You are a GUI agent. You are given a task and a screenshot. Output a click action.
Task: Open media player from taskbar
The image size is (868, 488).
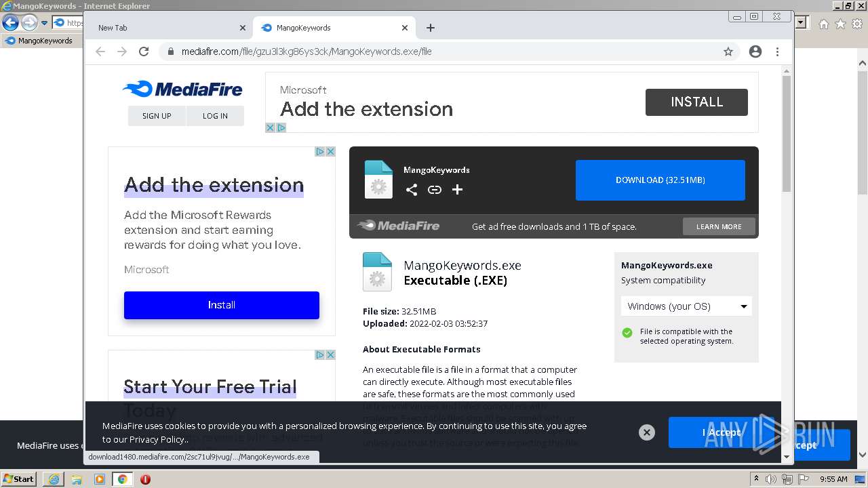click(x=100, y=479)
